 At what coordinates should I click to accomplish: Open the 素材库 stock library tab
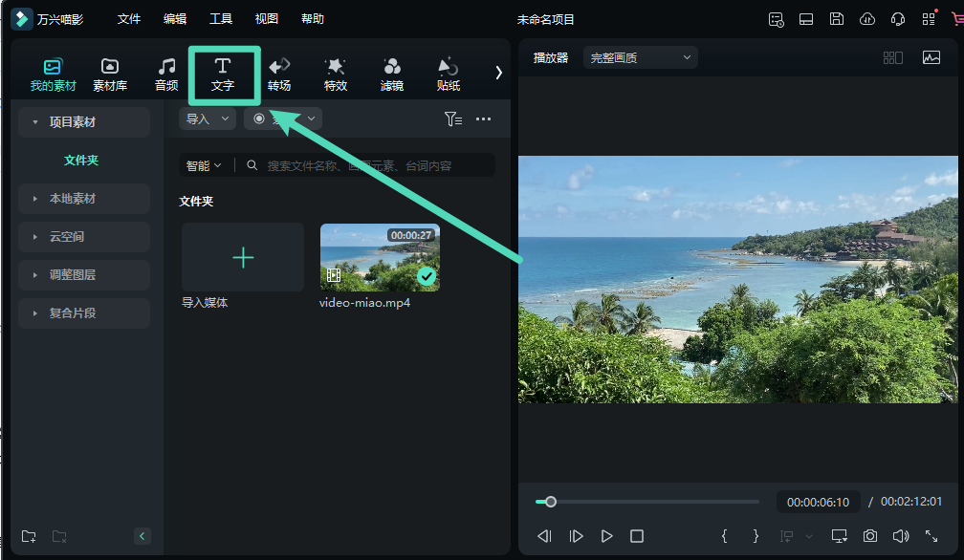[110, 75]
